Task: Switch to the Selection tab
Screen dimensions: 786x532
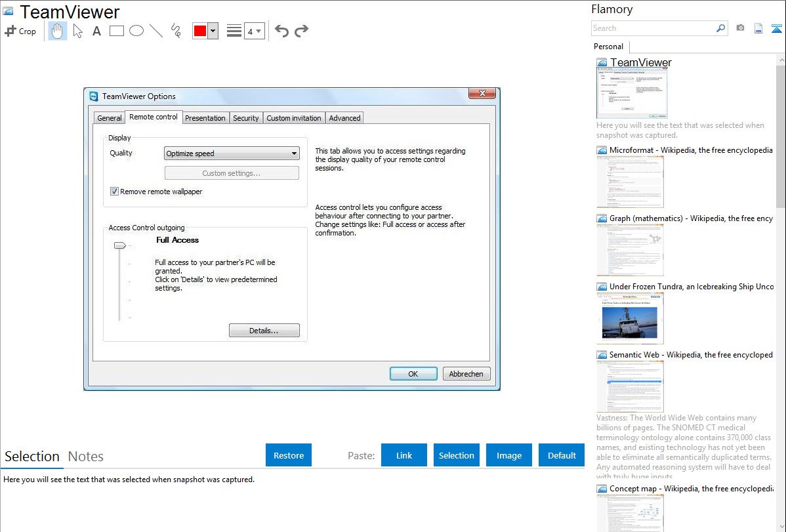Action: tap(32, 457)
